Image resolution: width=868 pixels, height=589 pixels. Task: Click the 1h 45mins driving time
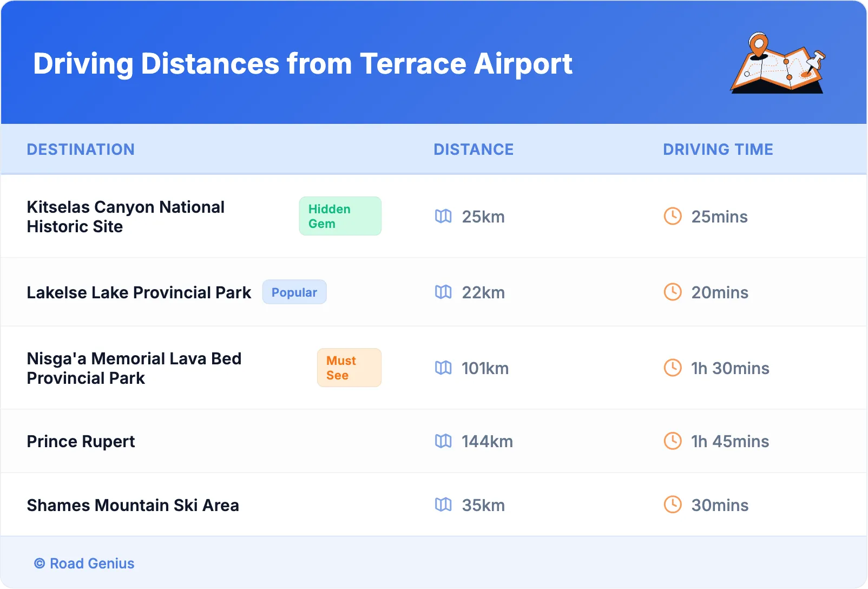tap(731, 442)
